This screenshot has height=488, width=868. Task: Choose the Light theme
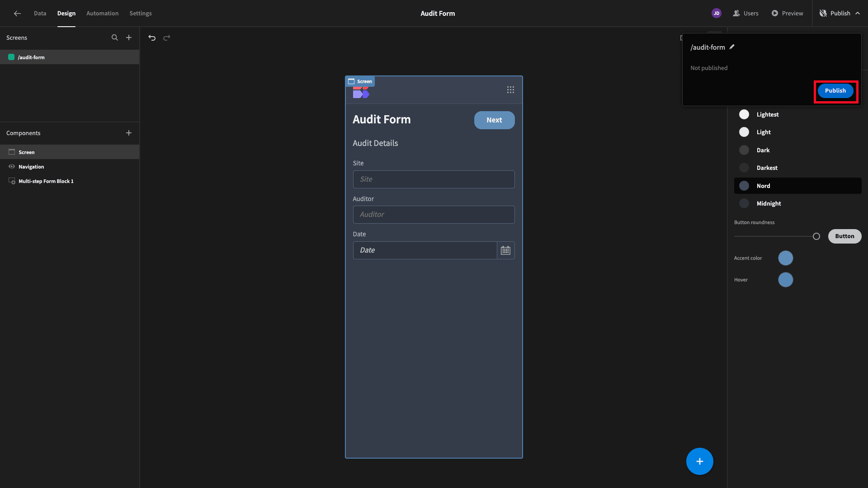click(x=797, y=132)
